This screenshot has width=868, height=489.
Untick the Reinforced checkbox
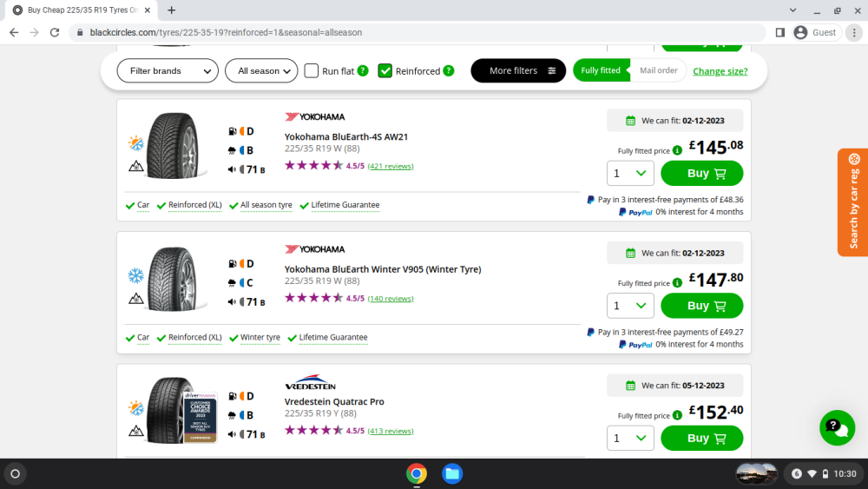385,71
